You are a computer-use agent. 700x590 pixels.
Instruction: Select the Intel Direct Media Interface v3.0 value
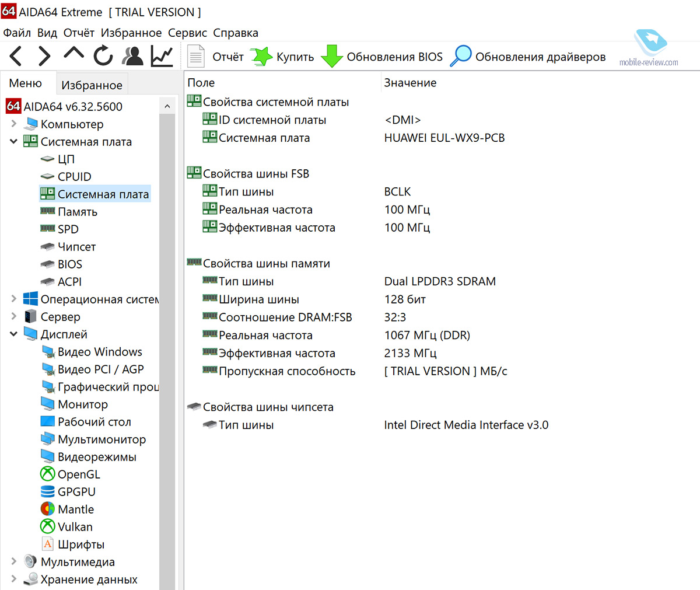tap(466, 425)
